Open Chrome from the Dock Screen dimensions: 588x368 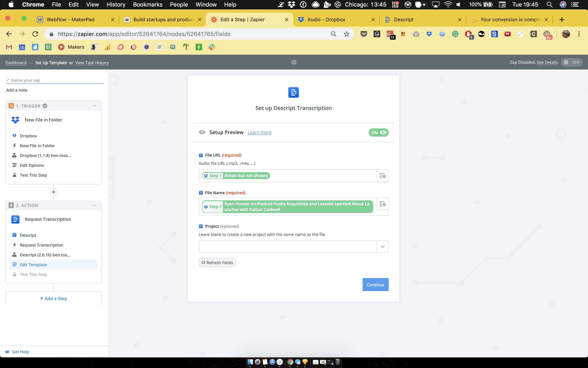(x=290, y=362)
